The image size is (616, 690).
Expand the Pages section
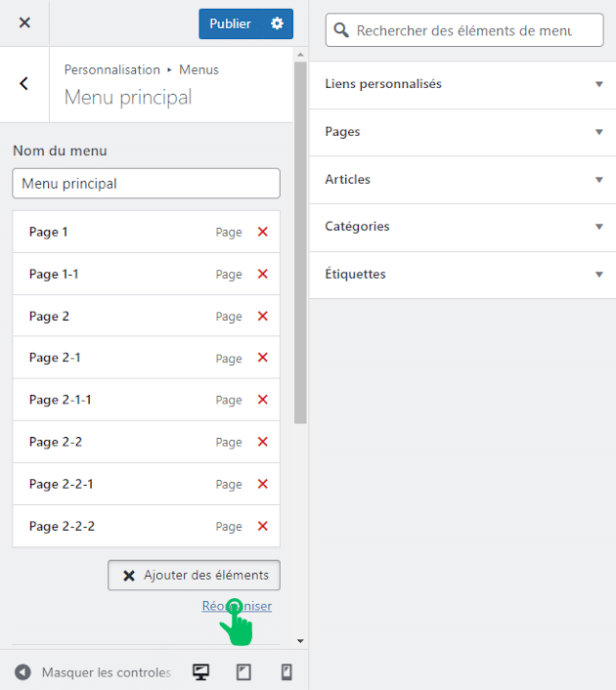[x=462, y=132]
